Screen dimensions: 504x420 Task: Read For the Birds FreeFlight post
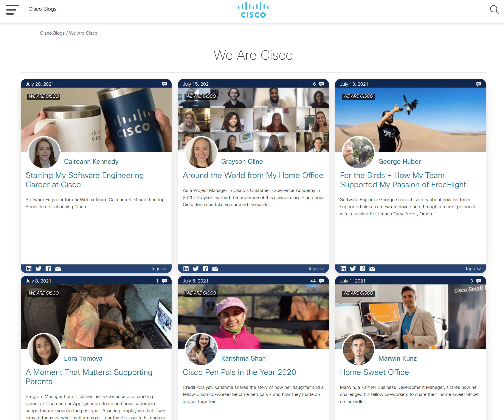tap(403, 180)
